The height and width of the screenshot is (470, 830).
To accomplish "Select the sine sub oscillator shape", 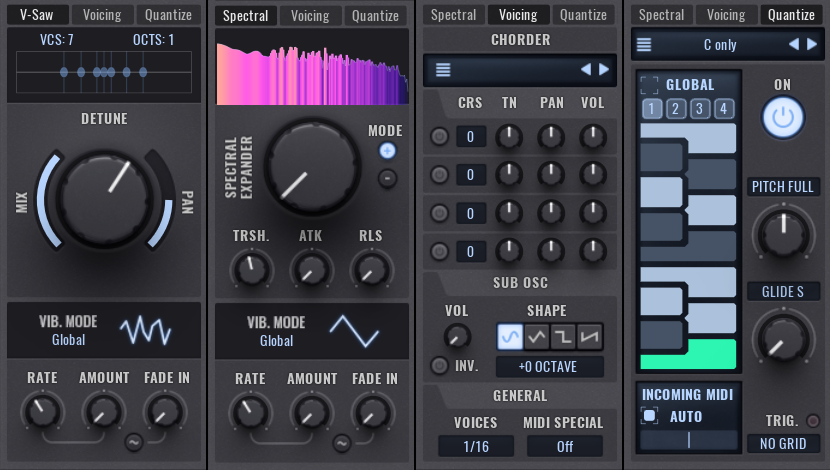I will click(510, 337).
